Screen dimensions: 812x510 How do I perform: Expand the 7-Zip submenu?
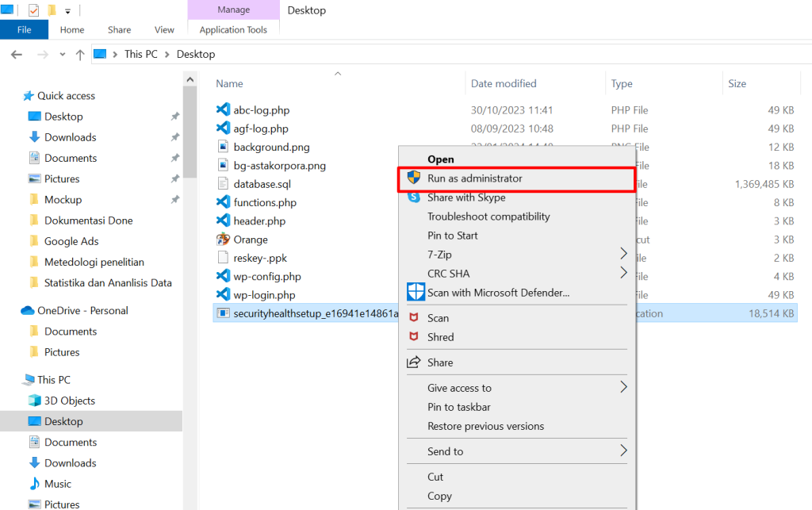tap(623, 255)
